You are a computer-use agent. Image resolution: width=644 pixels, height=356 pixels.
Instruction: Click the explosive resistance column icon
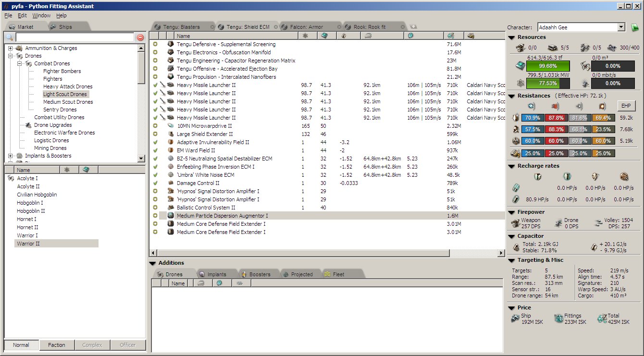pyautogui.click(x=603, y=106)
